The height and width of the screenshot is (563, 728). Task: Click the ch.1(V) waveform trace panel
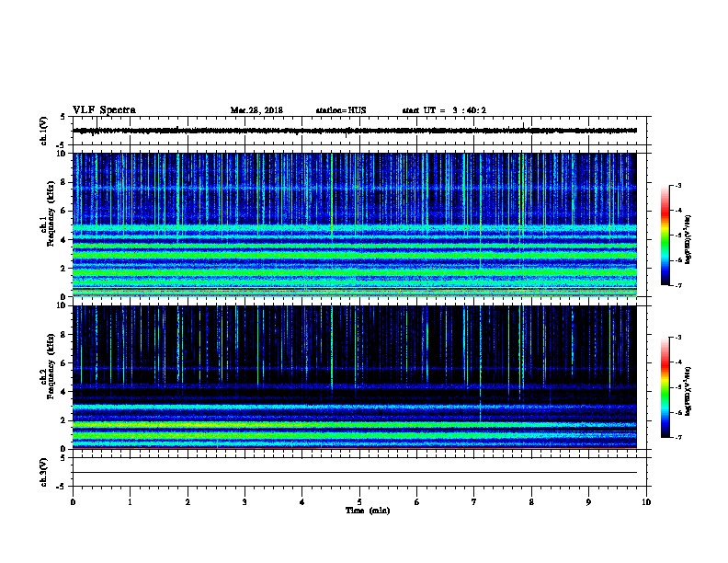coord(359,131)
